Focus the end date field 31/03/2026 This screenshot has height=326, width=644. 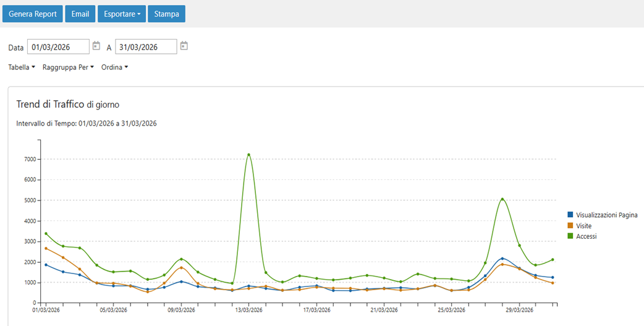point(145,47)
